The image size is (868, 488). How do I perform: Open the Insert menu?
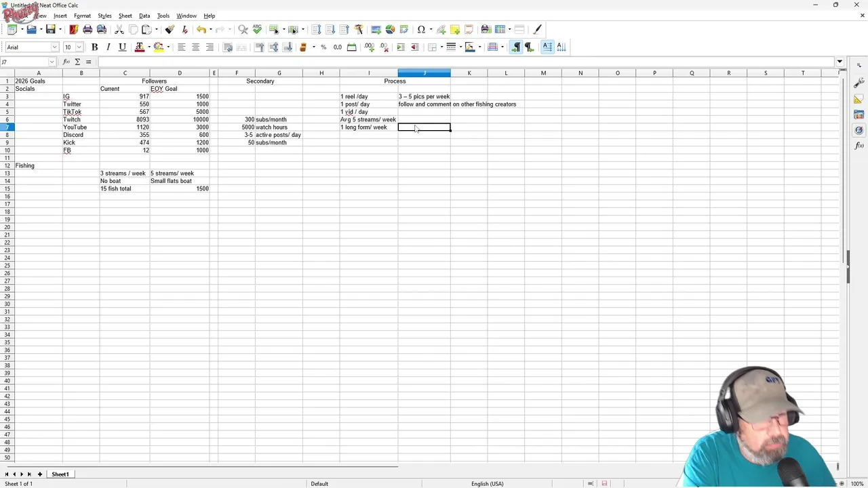[60, 16]
